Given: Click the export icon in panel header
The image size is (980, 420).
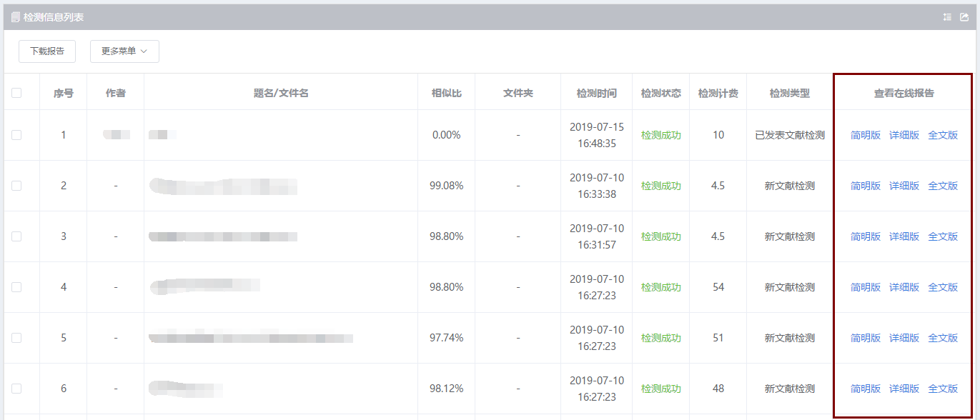Looking at the screenshot, I should (964, 17).
